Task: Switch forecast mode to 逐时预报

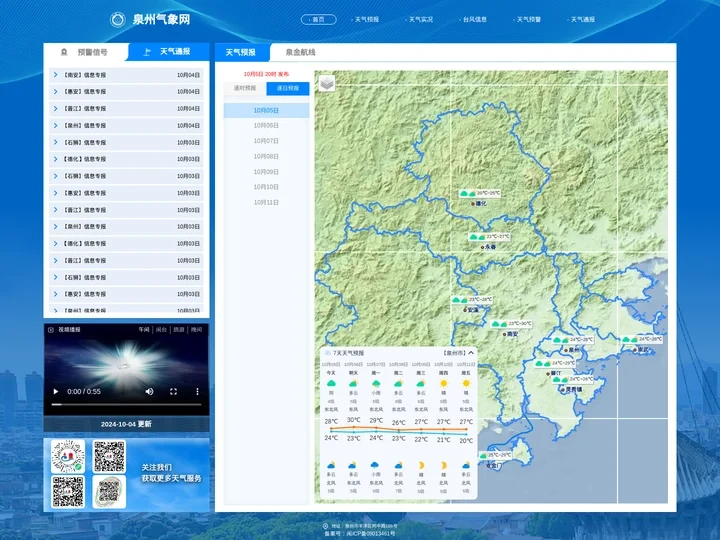Action: tap(245, 88)
